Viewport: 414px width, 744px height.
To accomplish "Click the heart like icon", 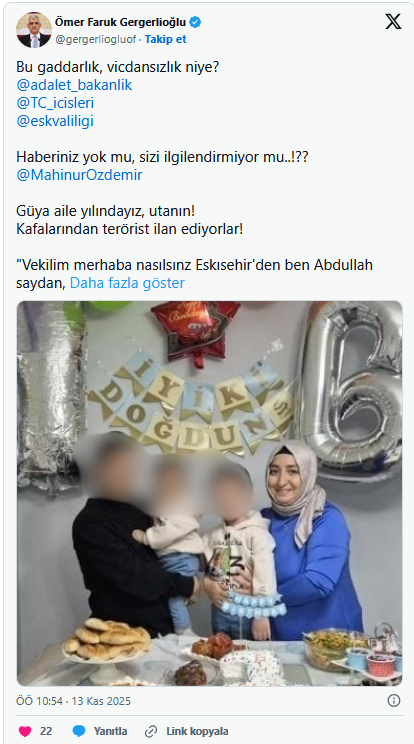I will tap(25, 731).
